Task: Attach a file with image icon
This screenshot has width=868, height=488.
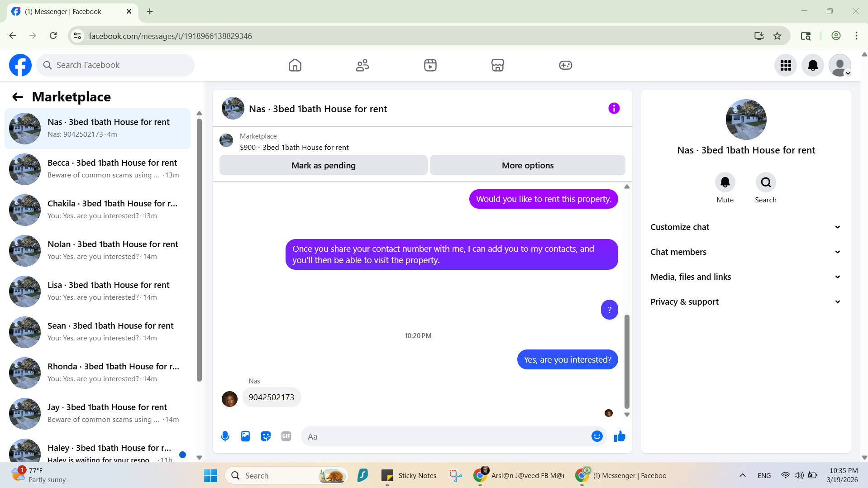Action: tap(245, 436)
